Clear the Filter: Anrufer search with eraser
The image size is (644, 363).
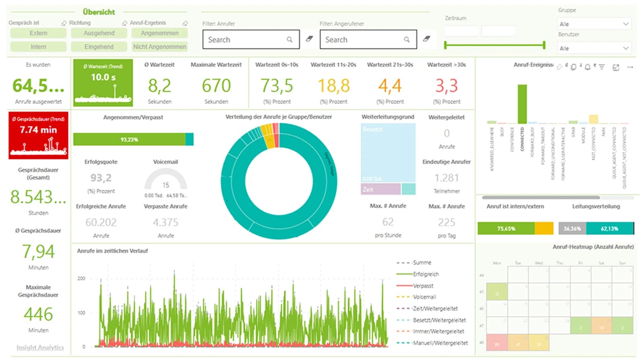(x=309, y=39)
